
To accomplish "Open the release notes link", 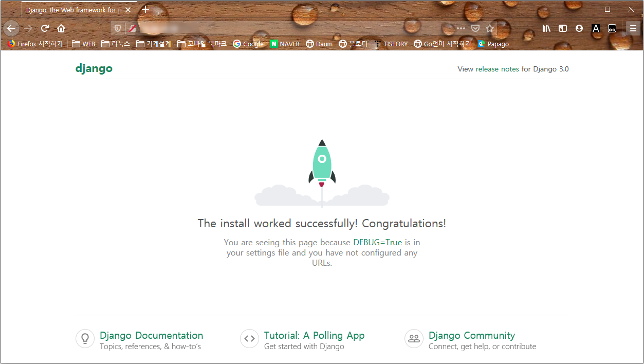I will coord(497,69).
